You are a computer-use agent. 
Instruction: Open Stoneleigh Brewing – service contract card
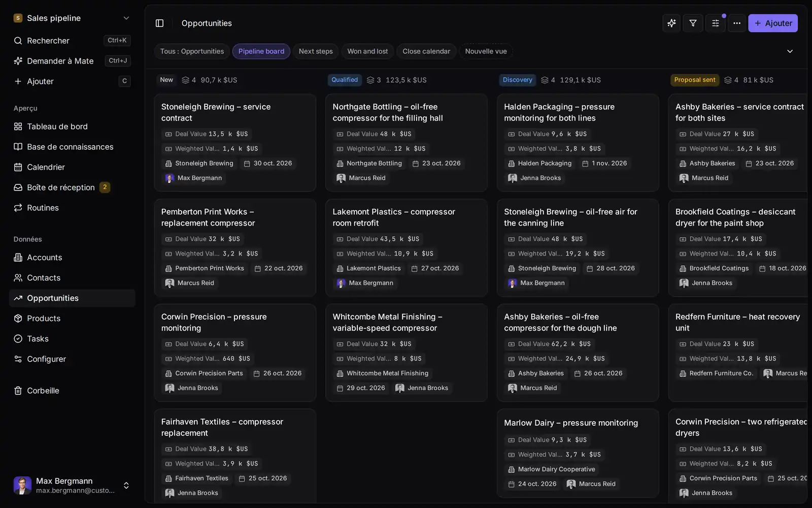pos(235,143)
